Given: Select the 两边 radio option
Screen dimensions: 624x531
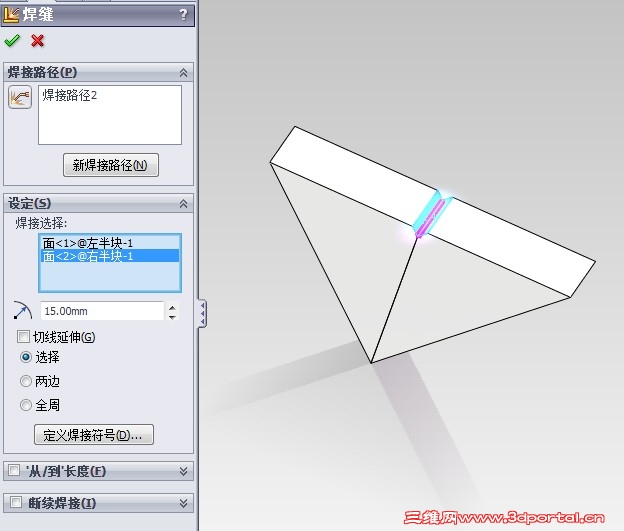Looking at the screenshot, I should click(26, 381).
